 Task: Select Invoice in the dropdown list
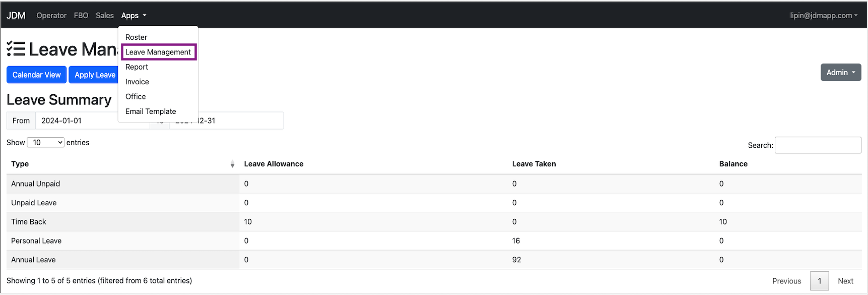point(137,82)
